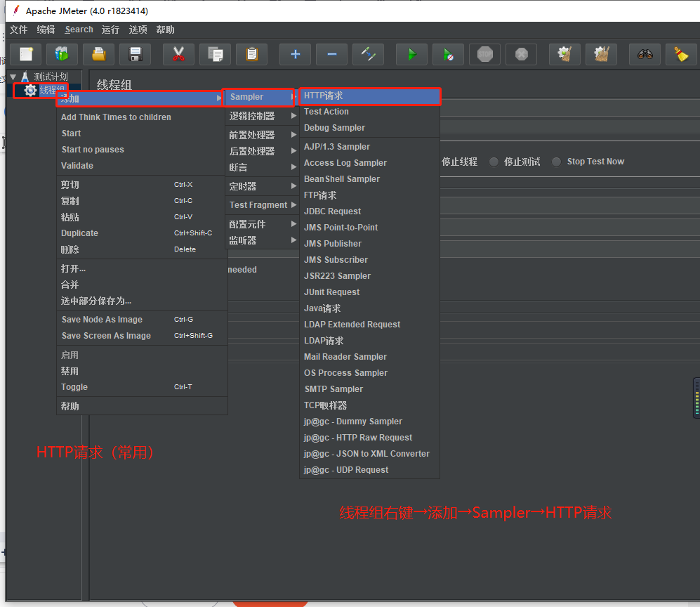700x607 pixels.
Task: Choose Access Log Sampler entry
Action: 370,163
